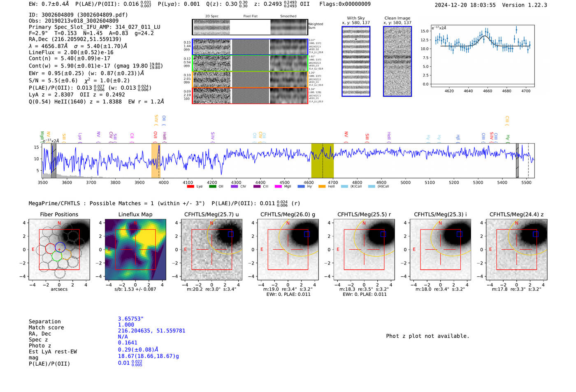This screenshot has width=576, height=392.
Task: Click the Est LyA rest-EW label
Action: pos(53,352)
